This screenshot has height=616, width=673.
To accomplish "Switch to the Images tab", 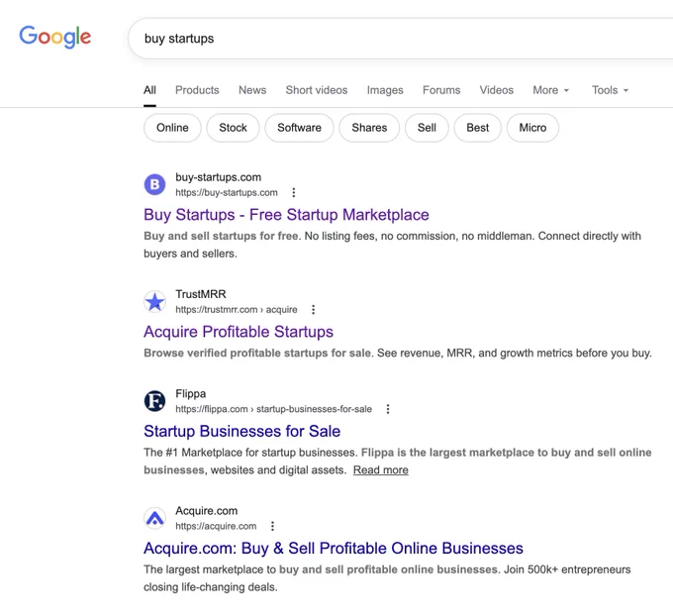I will point(385,90).
